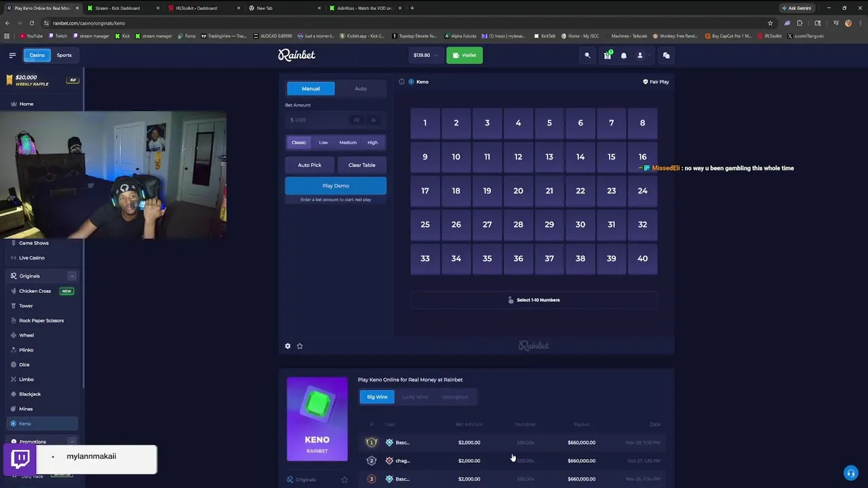Reload the page in Chrome
Viewport: 868px width, 488px height.
[31, 23]
